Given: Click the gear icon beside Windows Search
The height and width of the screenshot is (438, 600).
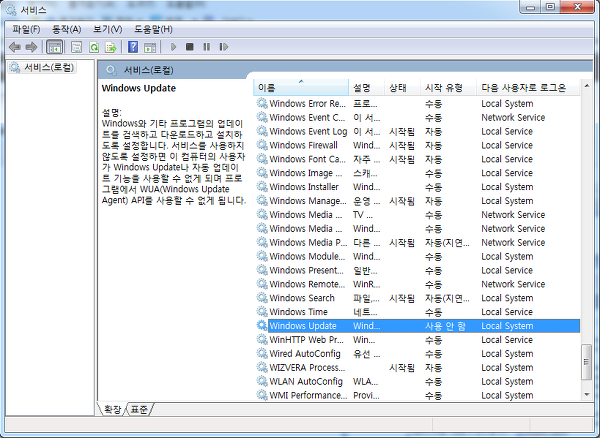Looking at the screenshot, I should point(262,298).
